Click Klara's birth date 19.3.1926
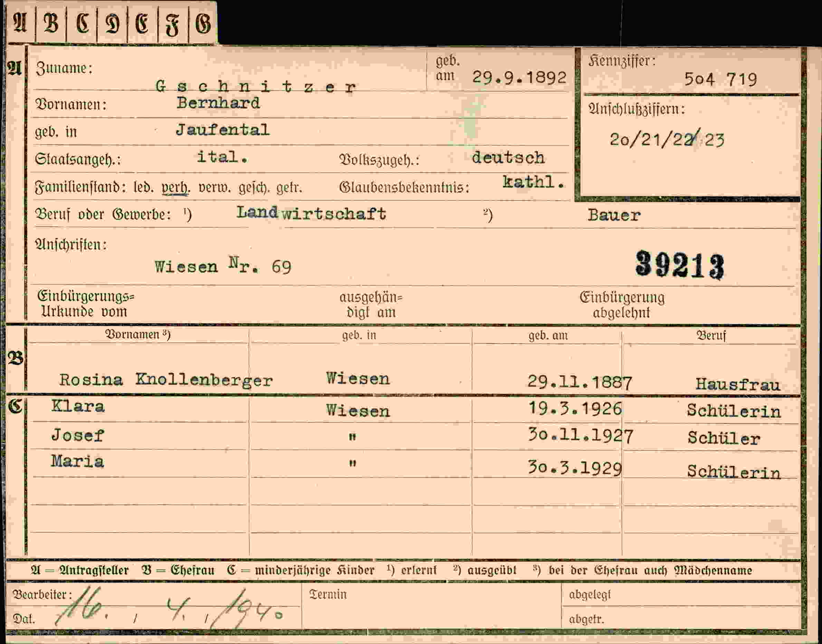The height and width of the screenshot is (644, 822). pos(575,409)
